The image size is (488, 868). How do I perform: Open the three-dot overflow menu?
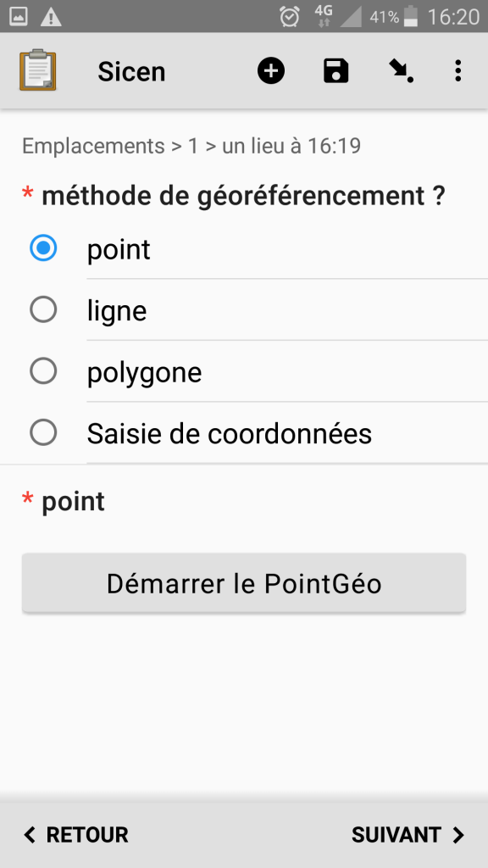pyautogui.click(x=457, y=71)
